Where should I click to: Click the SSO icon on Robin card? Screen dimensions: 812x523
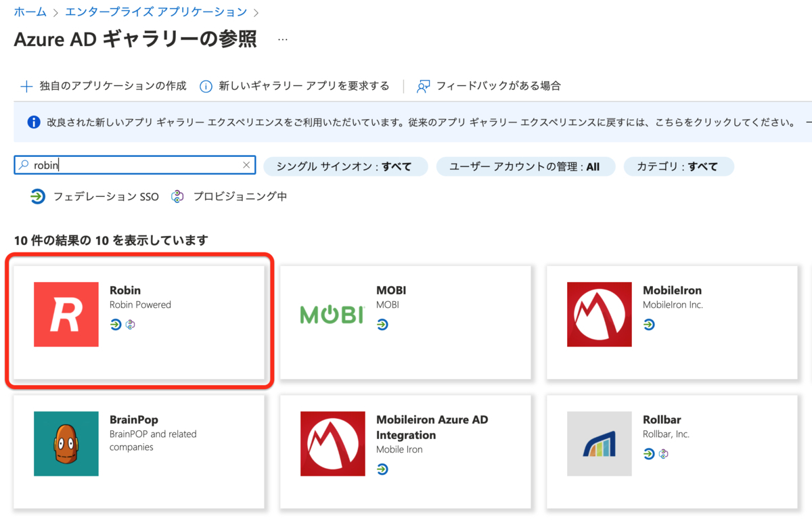(x=116, y=325)
